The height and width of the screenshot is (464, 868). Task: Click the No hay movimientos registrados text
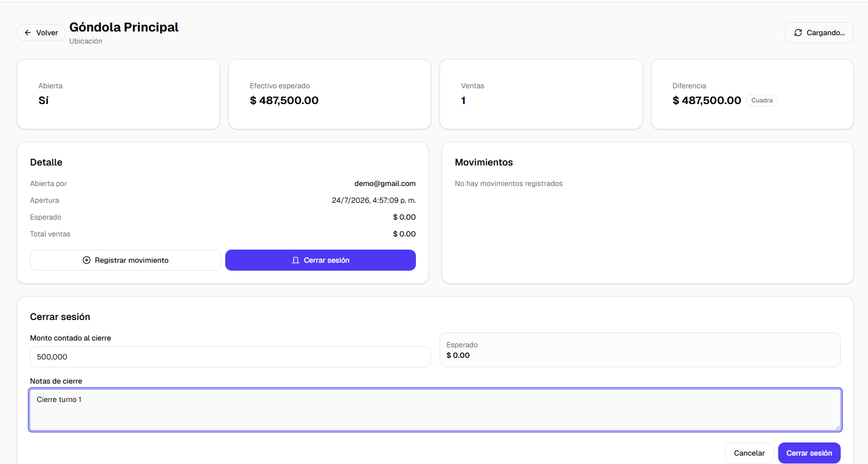[x=509, y=183]
